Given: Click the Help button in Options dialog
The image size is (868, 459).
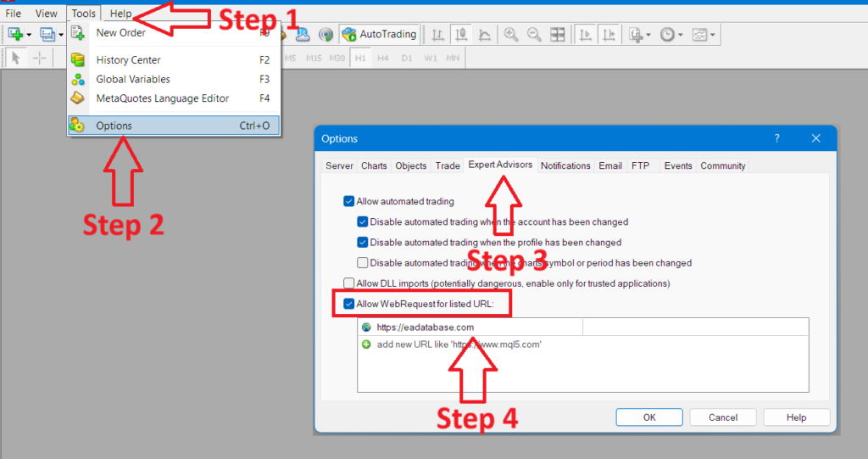Looking at the screenshot, I should (797, 417).
